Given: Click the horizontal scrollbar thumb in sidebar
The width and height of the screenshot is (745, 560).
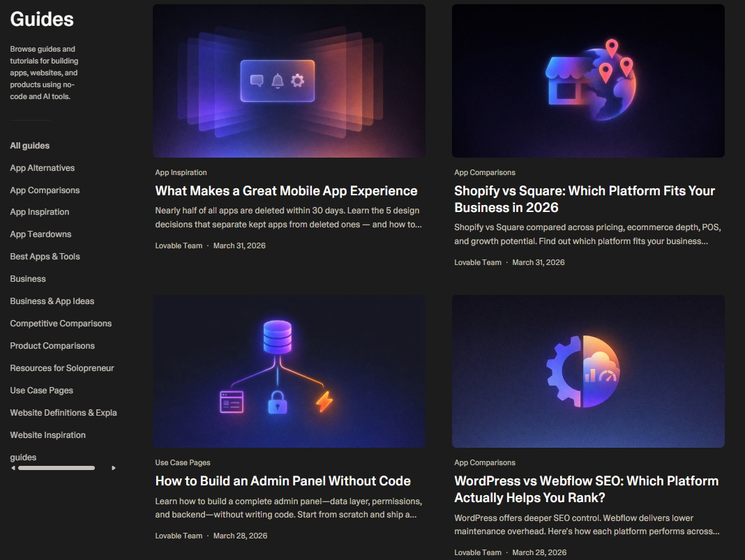Looking at the screenshot, I should click(57, 469).
